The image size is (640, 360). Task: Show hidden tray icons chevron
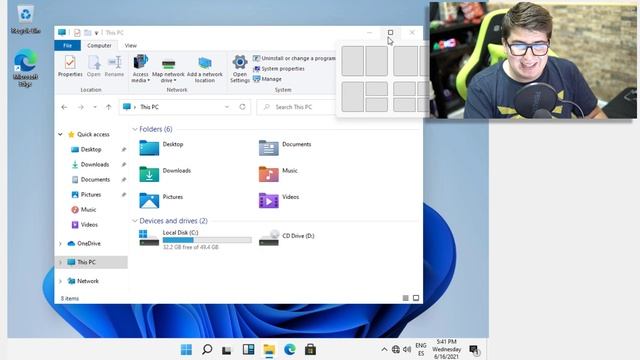click(x=384, y=349)
